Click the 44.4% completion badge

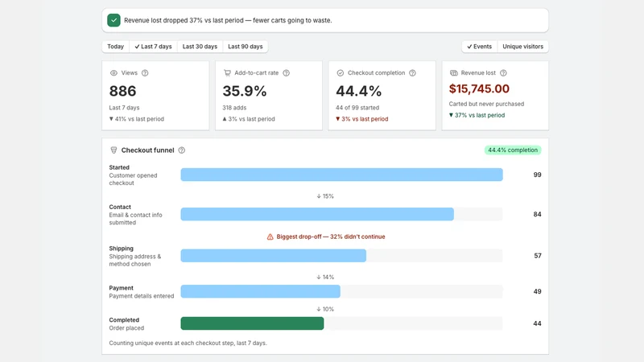(513, 150)
